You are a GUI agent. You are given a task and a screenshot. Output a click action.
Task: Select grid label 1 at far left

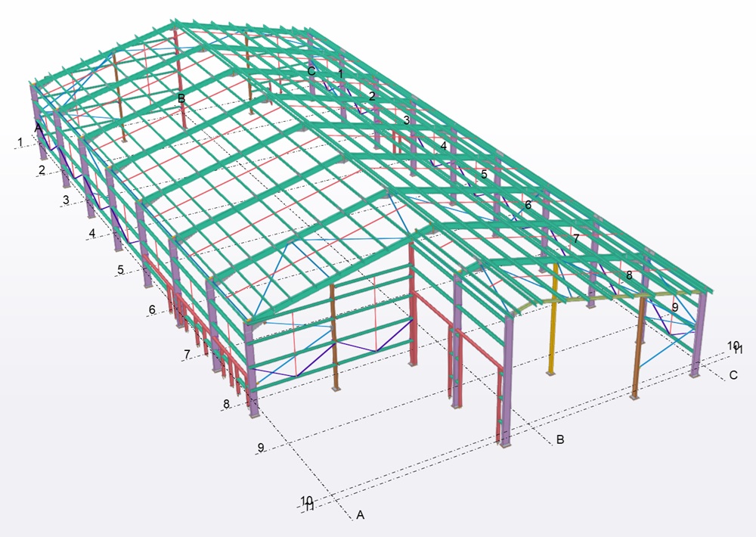(x=20, y=141)
